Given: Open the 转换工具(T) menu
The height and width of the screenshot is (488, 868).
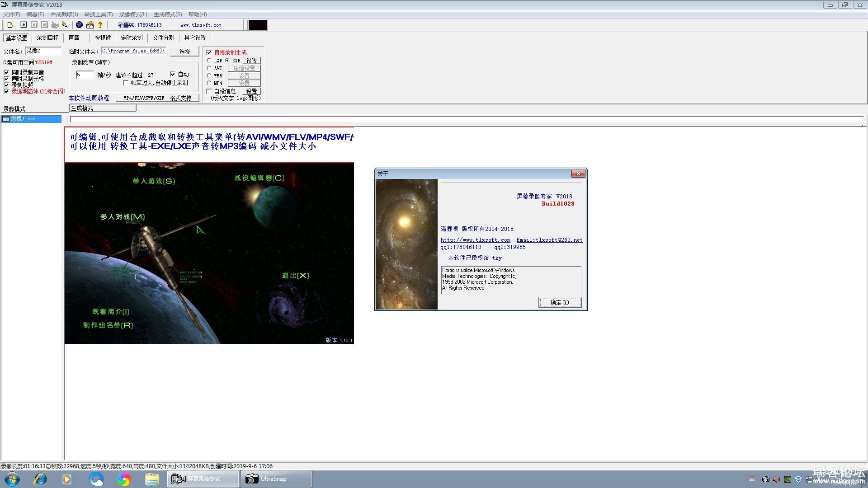Looking at the screenshot, I should click(99, 14).
